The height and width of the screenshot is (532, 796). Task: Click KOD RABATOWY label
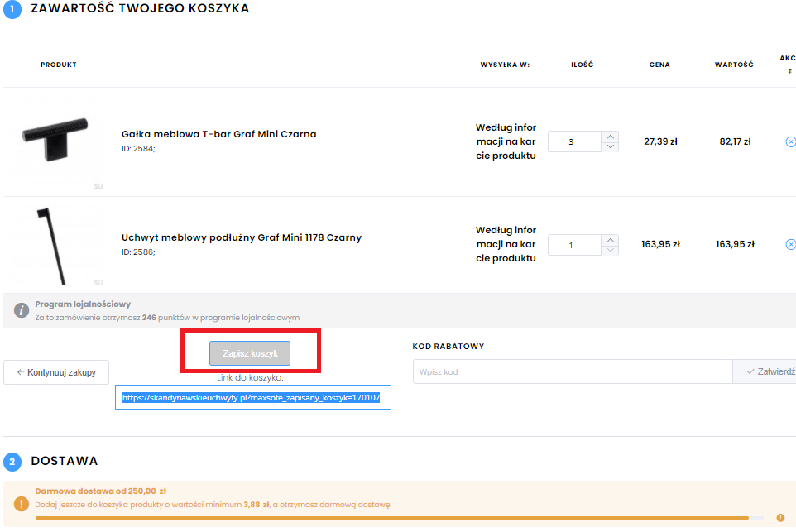pos(448,346)
